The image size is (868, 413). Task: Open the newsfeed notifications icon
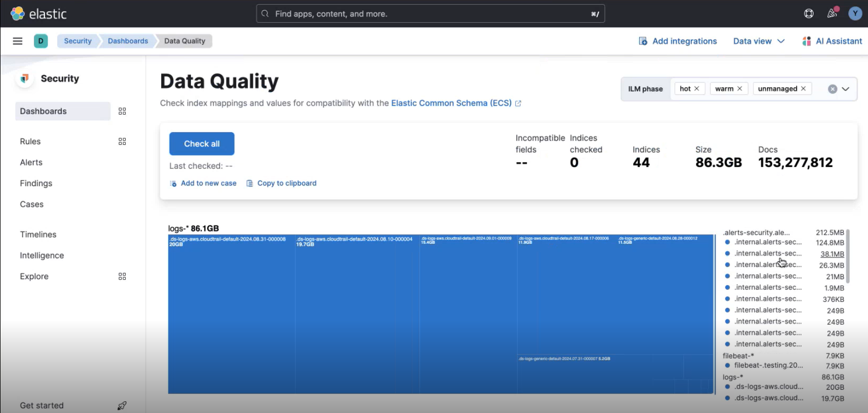832,13
